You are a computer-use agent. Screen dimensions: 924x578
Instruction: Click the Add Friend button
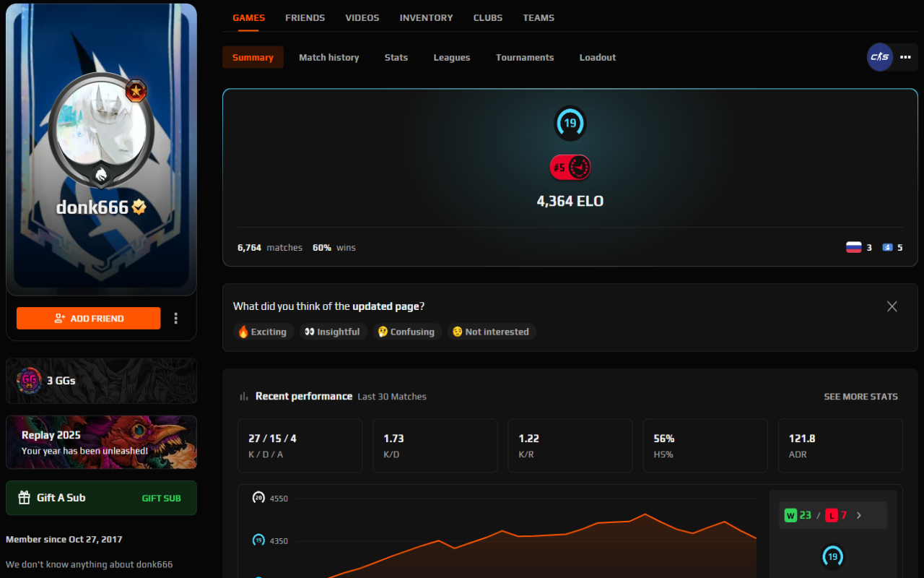pyautogui.click(x=89, y=318)
